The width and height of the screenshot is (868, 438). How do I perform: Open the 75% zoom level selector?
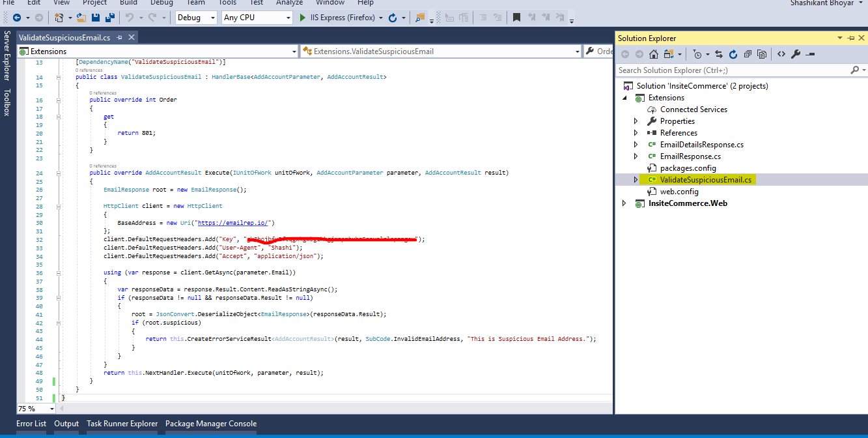tap(36, 409)
